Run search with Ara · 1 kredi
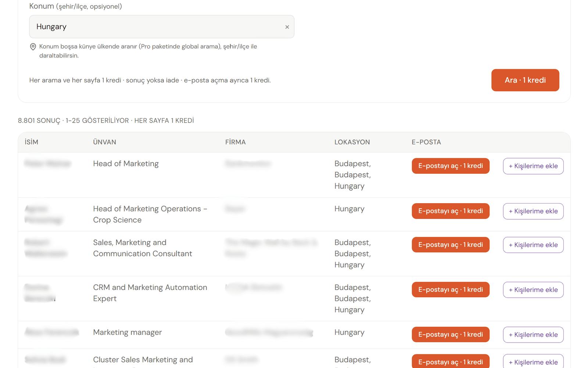Screen dimensions: 588x368 point(525,80)
